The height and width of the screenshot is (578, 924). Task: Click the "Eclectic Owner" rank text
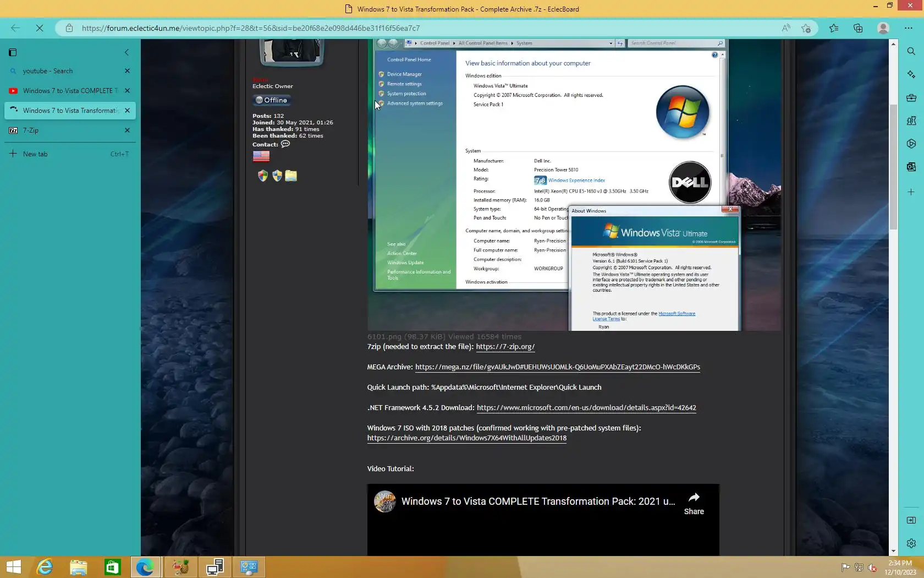pyautogui.click(x=273, y=86)
